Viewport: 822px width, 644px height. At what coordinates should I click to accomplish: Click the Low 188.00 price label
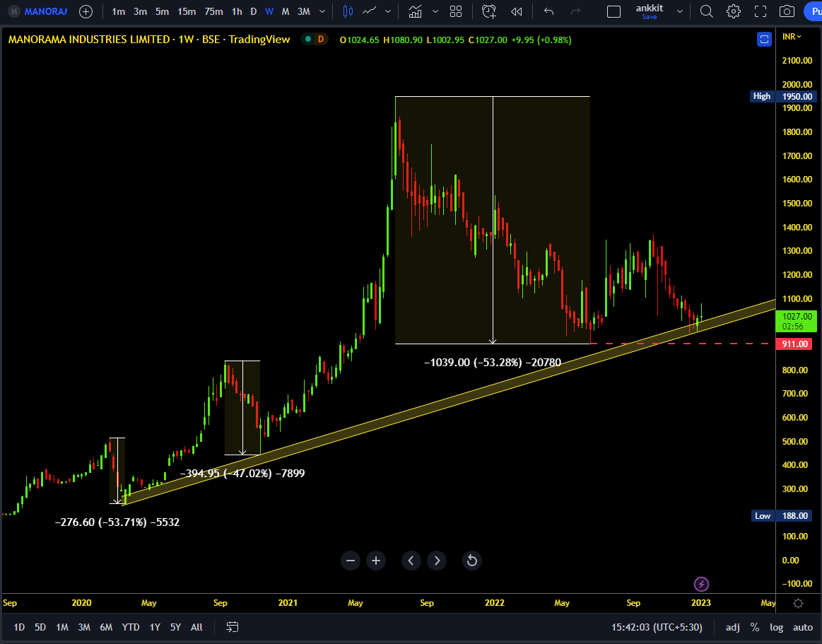pos(782,515)
